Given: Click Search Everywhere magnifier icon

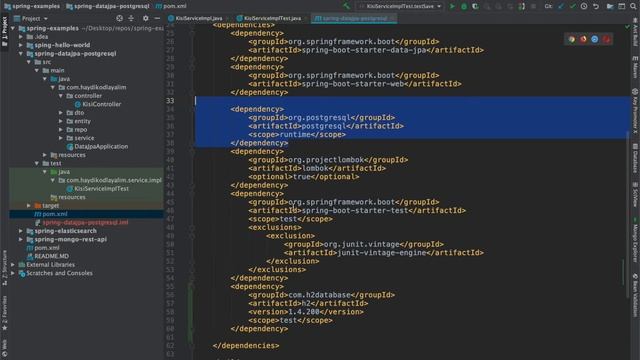Looking at the screenshot, I should [x=633, y=6].
